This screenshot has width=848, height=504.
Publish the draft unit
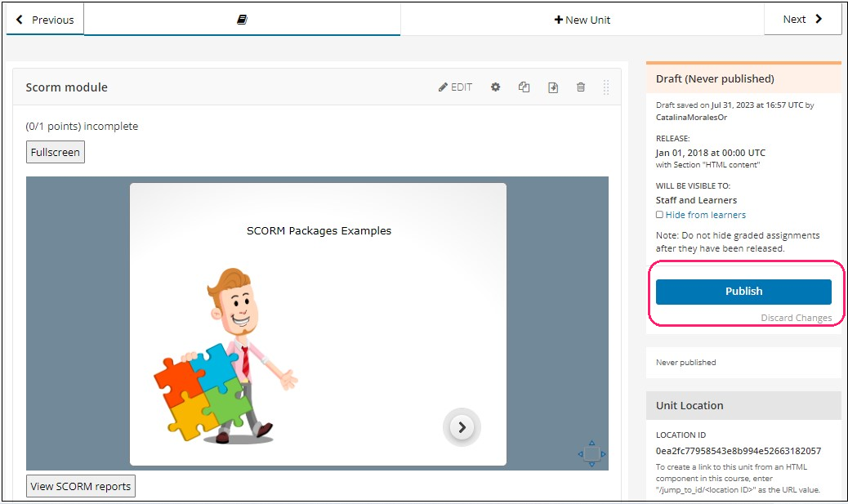tap(743, 292)
